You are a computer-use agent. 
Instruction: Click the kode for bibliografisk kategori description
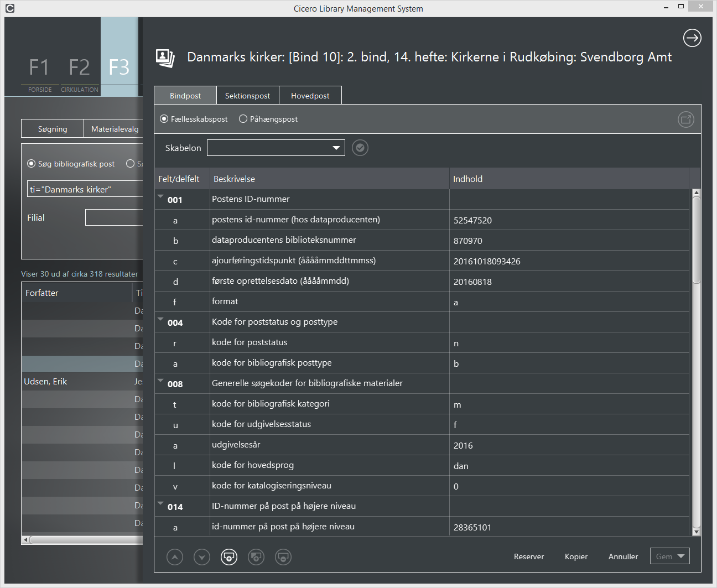click(x=271, y=404)
